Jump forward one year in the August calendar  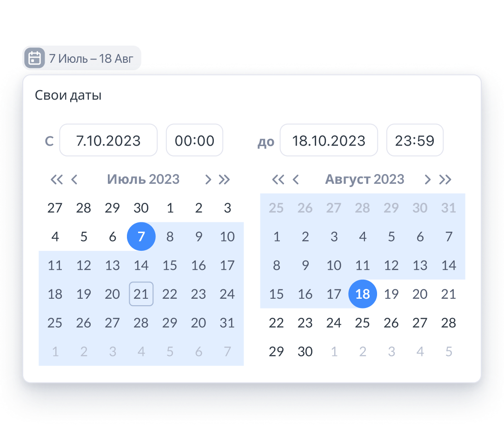coord(445,180)
